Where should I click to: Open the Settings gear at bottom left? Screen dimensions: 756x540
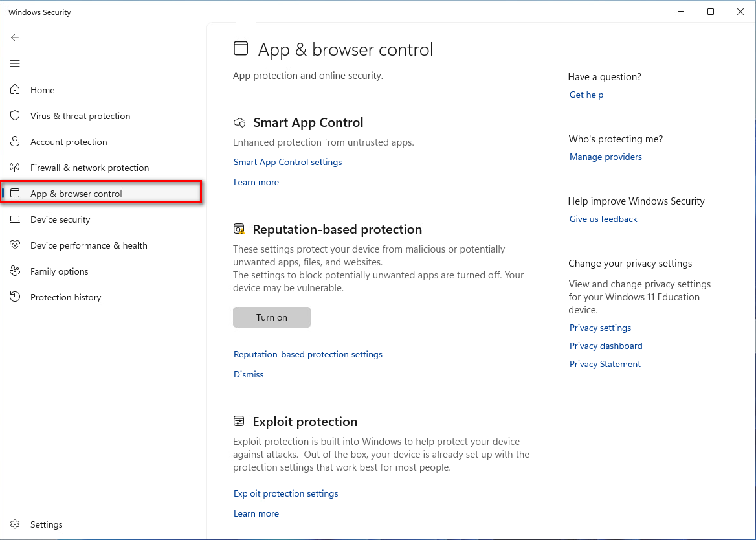tap(15, 524)
